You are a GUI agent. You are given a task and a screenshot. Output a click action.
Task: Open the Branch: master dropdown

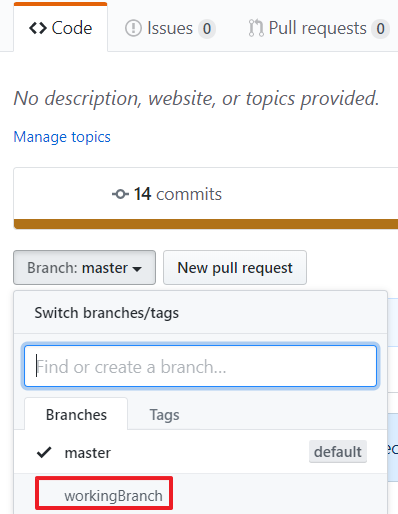click(84, 268)
